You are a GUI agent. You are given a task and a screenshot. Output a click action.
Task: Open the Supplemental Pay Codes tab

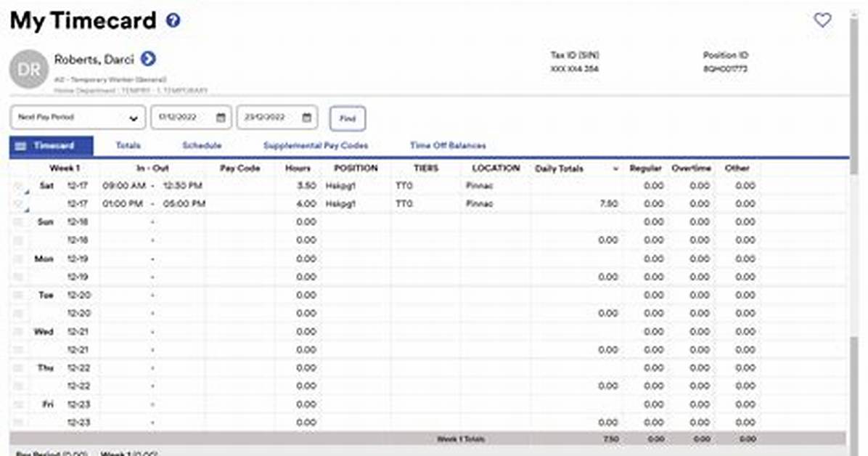(316, 146)
